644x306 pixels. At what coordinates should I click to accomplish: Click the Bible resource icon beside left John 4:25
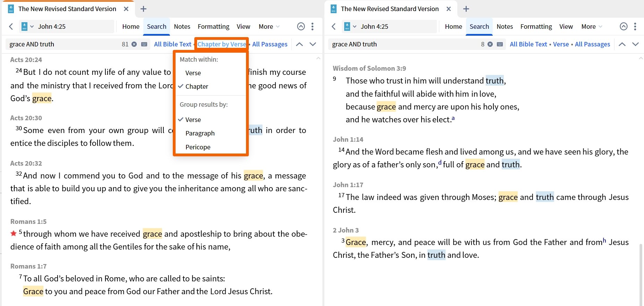point(24,26)
